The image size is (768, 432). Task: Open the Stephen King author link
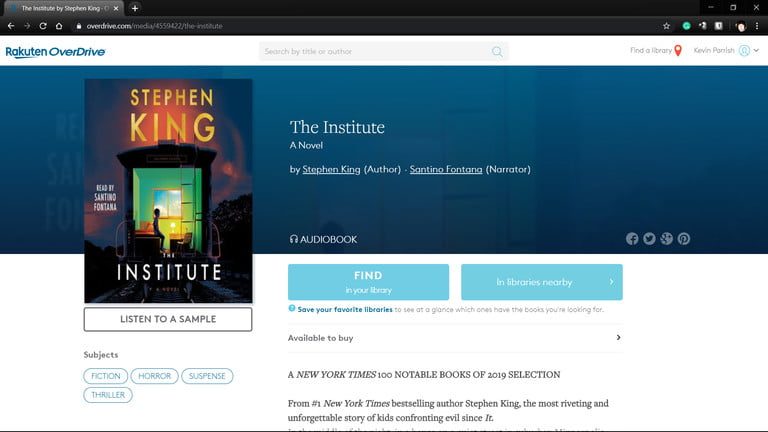[x=331, y=169]
